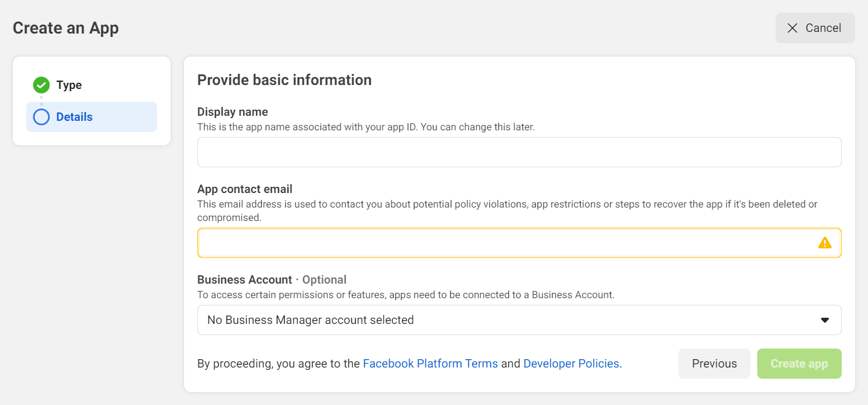Click the green checkmark icon beside Type

pos(41,85)
